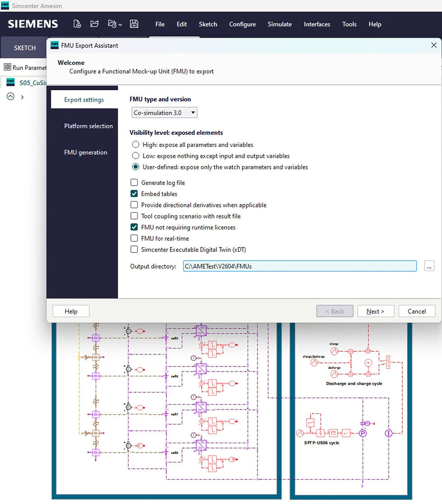The image size is (442, 504).
Task: Switch to the SKETCH mode tab
Action: pos(25,48)
